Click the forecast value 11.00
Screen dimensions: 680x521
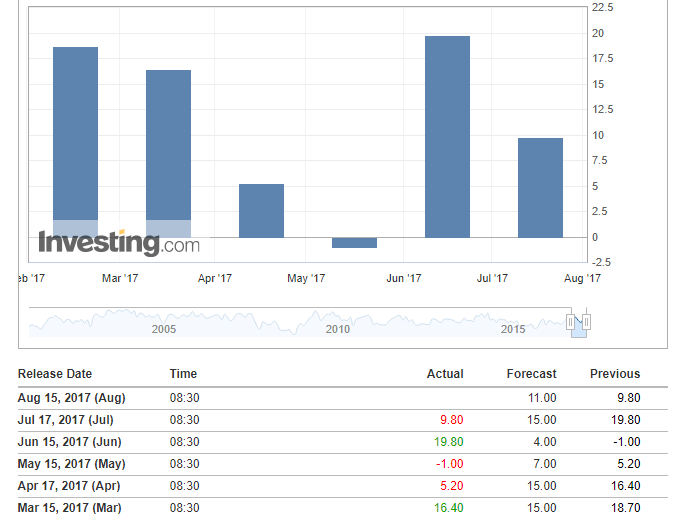coord(542,398)
